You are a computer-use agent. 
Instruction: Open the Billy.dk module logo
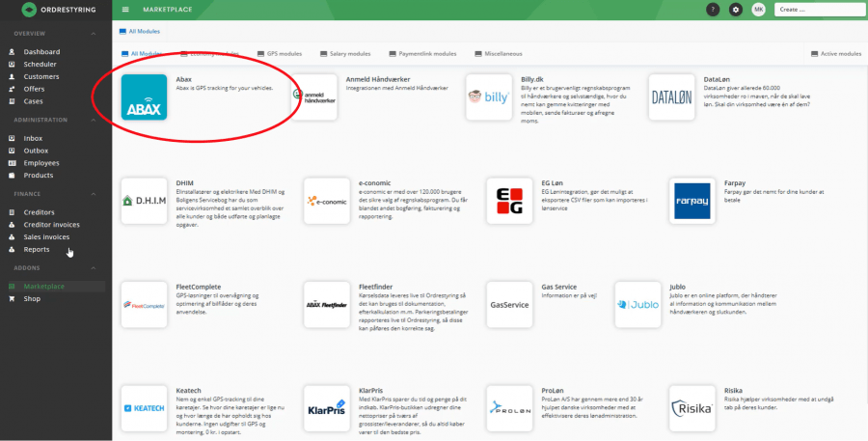pyautogui.click(x=489, y=96)
